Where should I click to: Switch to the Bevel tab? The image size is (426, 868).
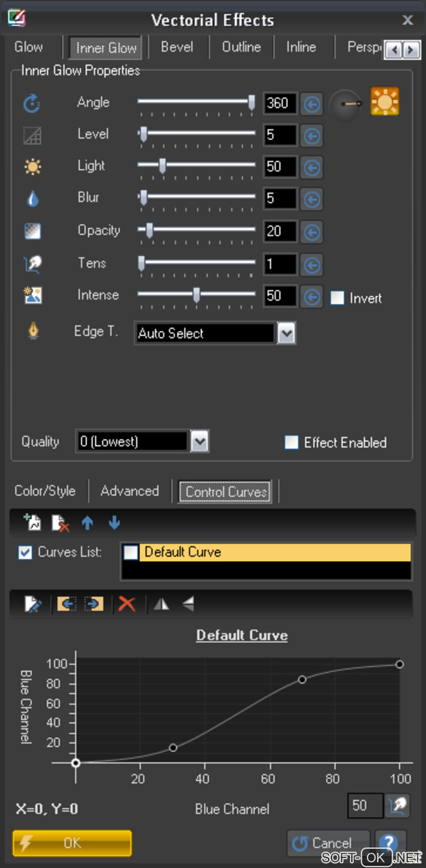point(177,47)
